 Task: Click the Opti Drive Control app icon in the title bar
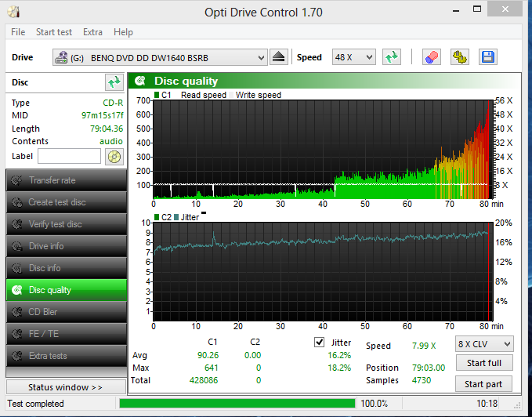tap(13, 12)
